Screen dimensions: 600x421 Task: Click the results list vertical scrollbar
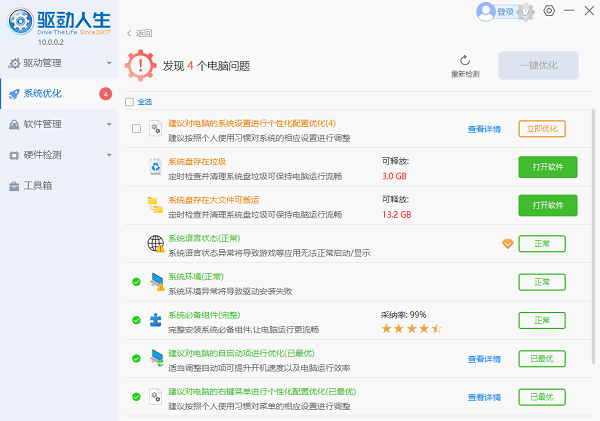(x=593, y=237)
